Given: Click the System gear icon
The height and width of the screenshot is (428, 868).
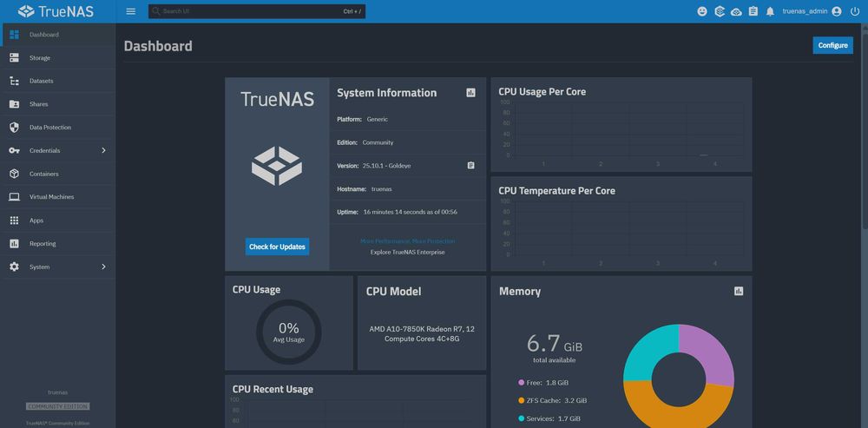Looking at the screenshot, I should [x=15, y=267].
